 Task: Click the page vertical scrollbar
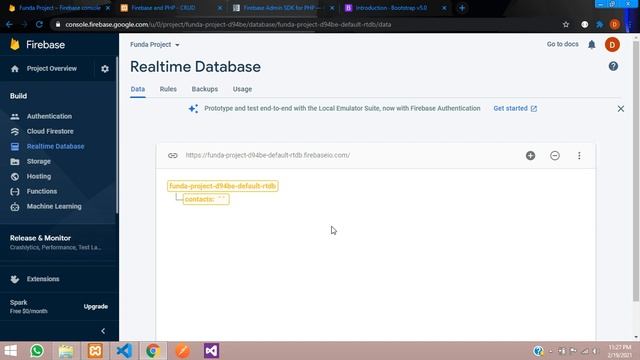click(x=636, y=171)
